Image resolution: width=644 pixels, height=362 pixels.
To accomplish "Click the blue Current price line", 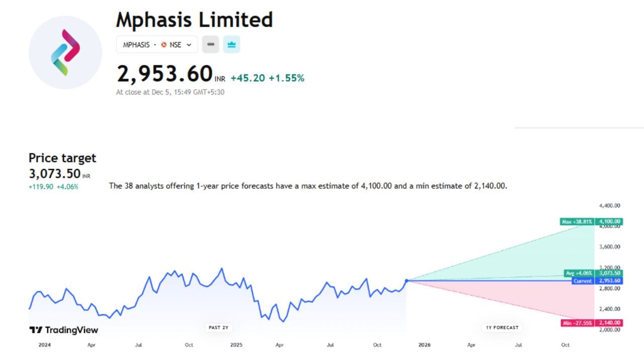I will point(478,281).
